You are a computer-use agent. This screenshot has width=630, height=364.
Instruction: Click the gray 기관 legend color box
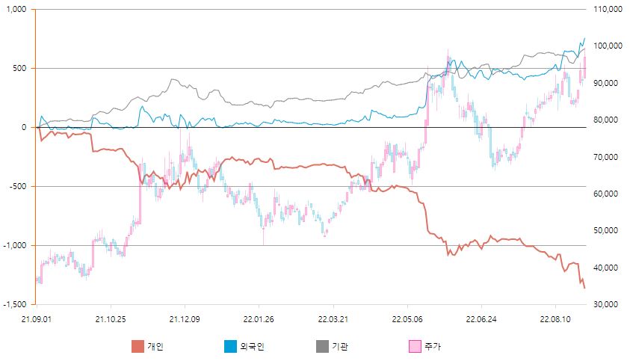tap(322, 346)
